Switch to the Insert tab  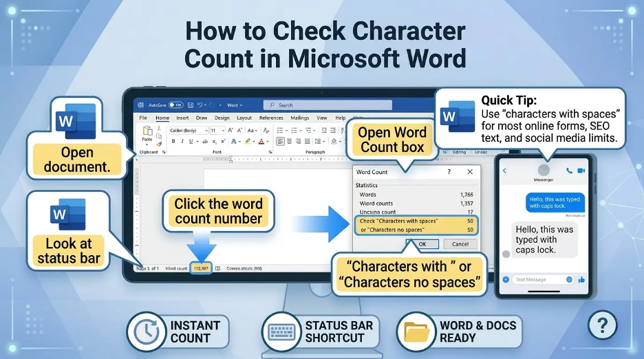point(182,118)
